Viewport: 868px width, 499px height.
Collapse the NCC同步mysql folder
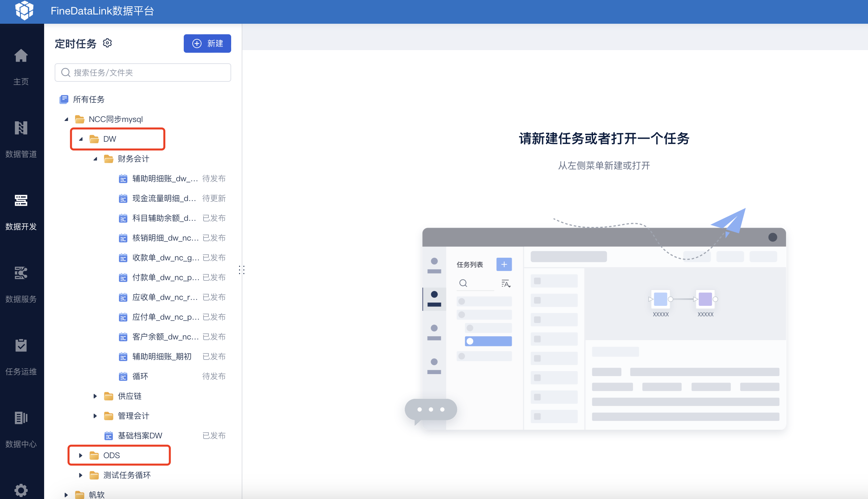click(x=67, y=119)
